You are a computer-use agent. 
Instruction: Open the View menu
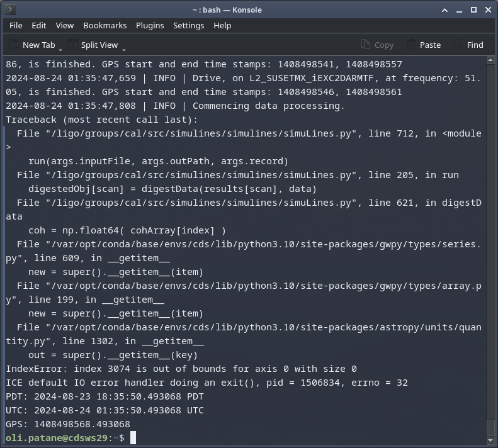(x=65, y=25)
